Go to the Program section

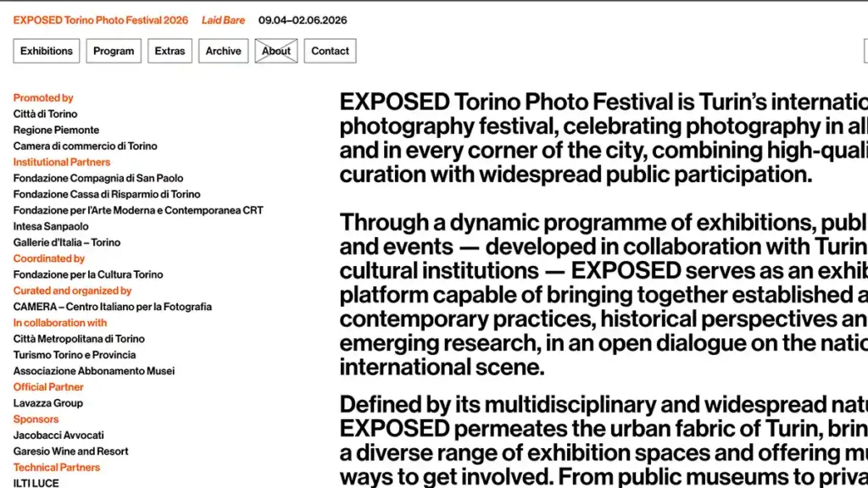point(114,51)
